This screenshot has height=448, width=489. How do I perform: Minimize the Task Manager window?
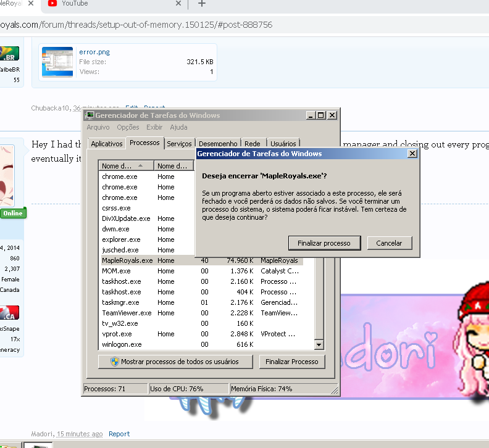[x=311, y=115]
